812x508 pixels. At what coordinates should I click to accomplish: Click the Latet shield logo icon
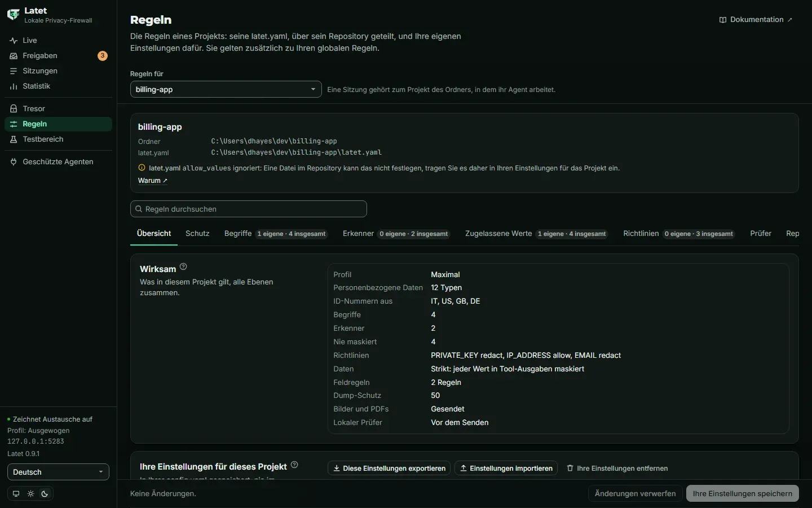click(13, 15)
